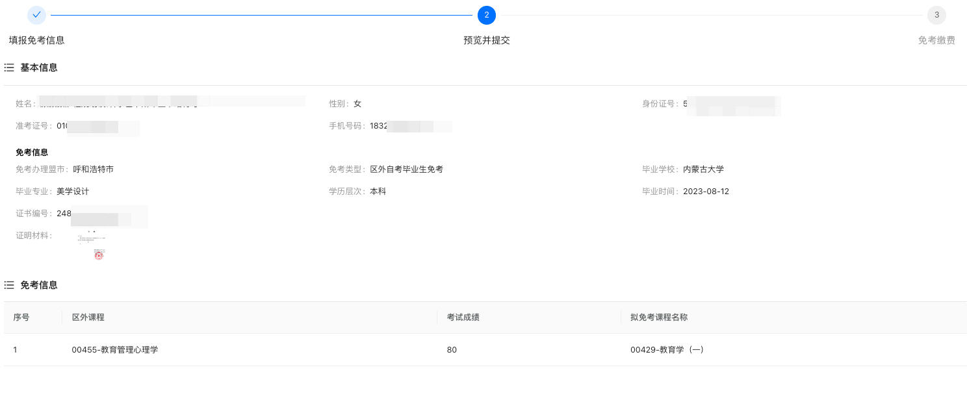Click the 免考类型 value 区外自考毕业生免考

406,169
